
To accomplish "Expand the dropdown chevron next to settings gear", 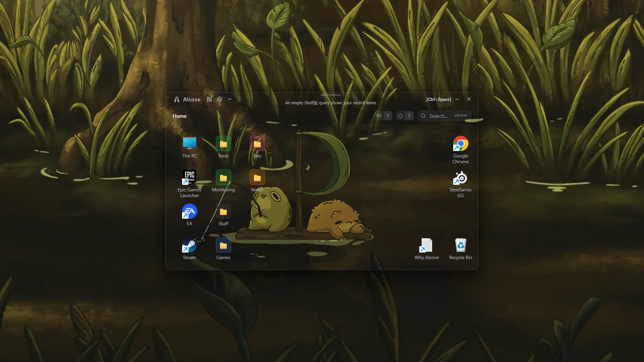I will [x=230, y=99].
